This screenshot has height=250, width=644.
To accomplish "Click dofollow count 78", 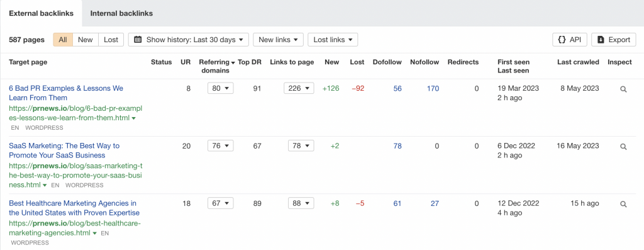I will pyautogui.click(x=397, y=146).
